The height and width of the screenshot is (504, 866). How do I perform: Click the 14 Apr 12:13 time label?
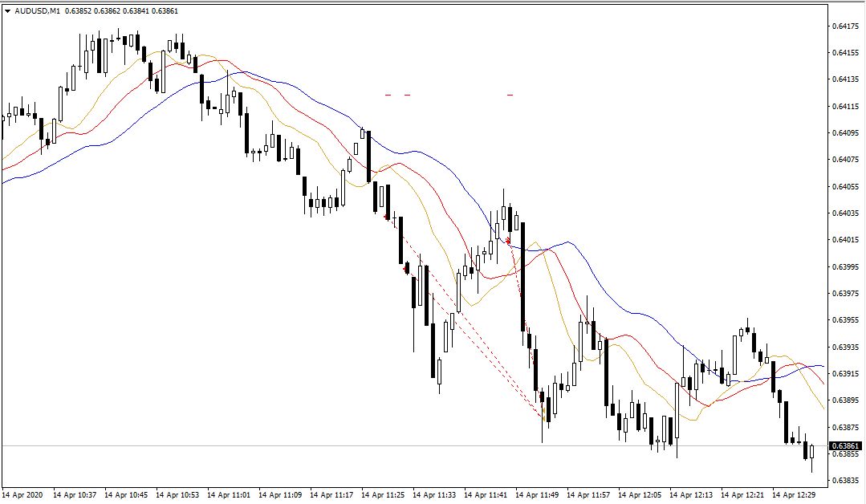click(x=691, y=494)
